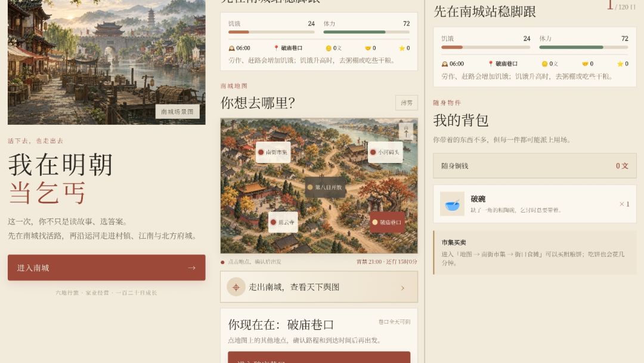644x363 pixels.
Task: Open 走出南城,查看天下舆图 row
Action: pos(319,287)
